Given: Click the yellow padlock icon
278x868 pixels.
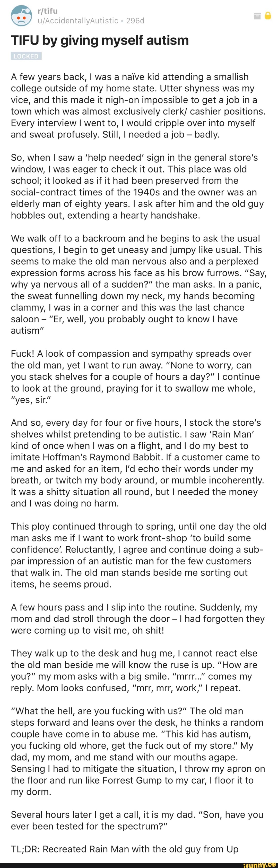Looking at the screenshot, I should coord(268,16).
